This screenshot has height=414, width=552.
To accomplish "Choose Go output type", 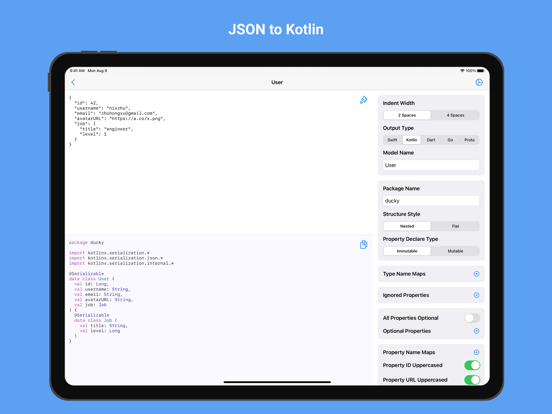I will pyautogui.click(x=450, y=140).
